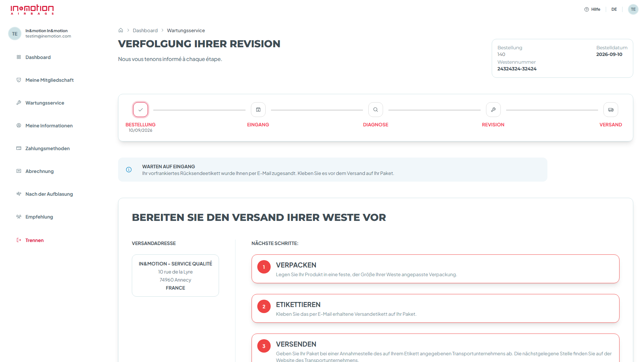Select the Verpacken step card

click(x=435, y=269)
